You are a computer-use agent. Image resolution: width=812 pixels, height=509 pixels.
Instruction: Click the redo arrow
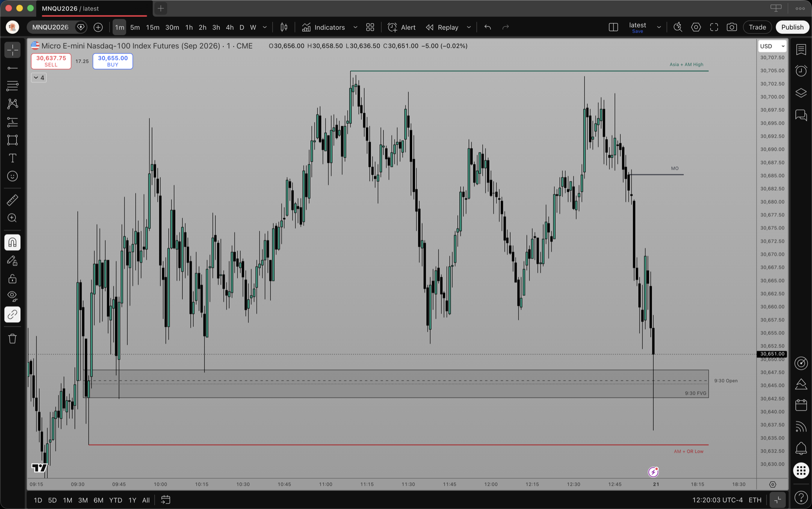point(506,28)
